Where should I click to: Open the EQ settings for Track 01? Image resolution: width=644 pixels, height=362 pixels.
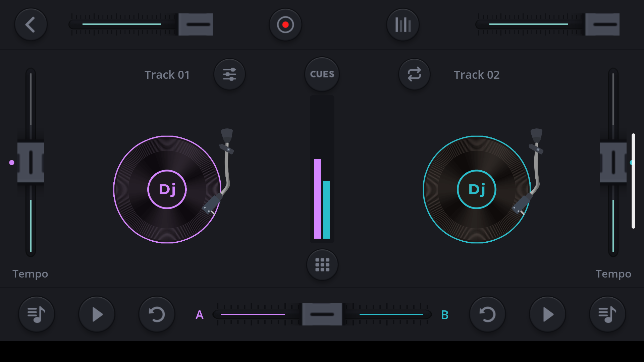click(229, 74)
